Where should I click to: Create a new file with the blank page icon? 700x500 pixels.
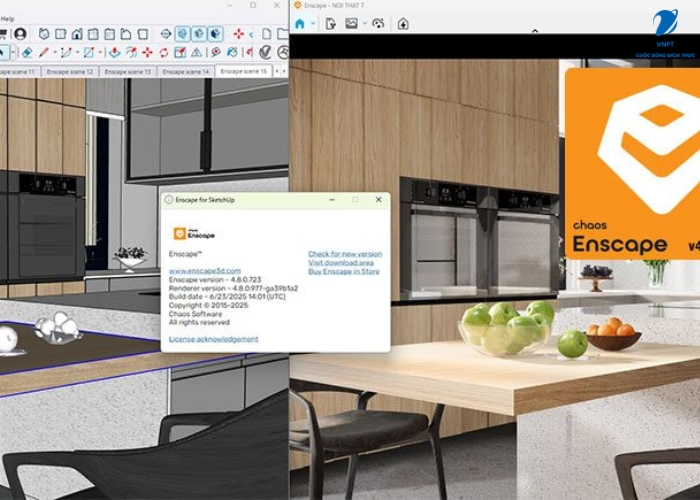tap(267, 34)
